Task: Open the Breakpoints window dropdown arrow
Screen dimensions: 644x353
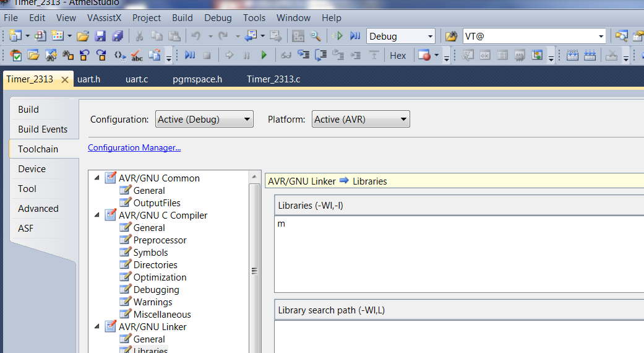Action: 436,55
